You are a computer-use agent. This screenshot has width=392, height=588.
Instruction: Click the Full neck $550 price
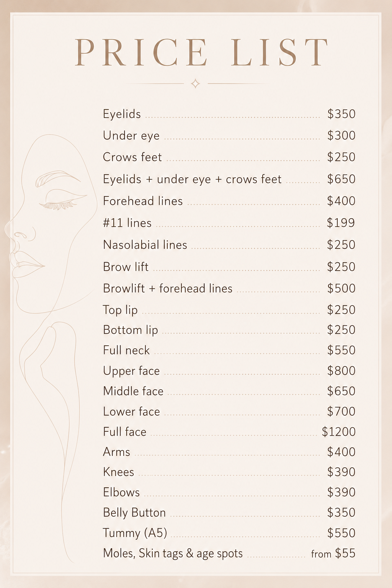coord(341,350)
